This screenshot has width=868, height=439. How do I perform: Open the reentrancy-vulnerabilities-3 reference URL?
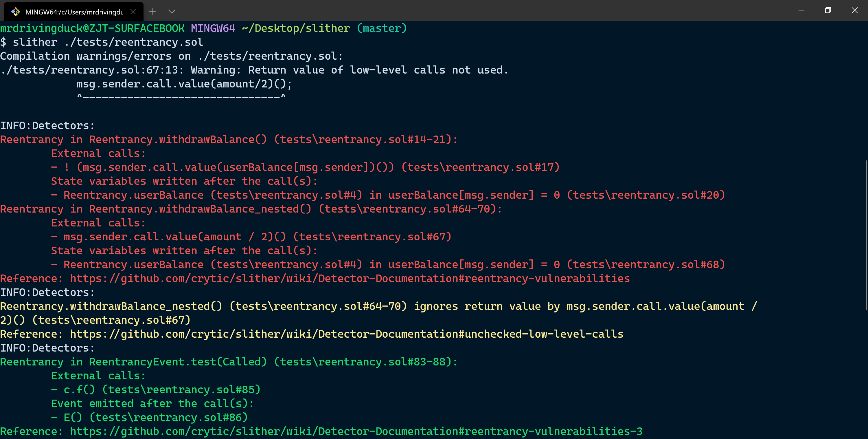click(x=356, y=431)
